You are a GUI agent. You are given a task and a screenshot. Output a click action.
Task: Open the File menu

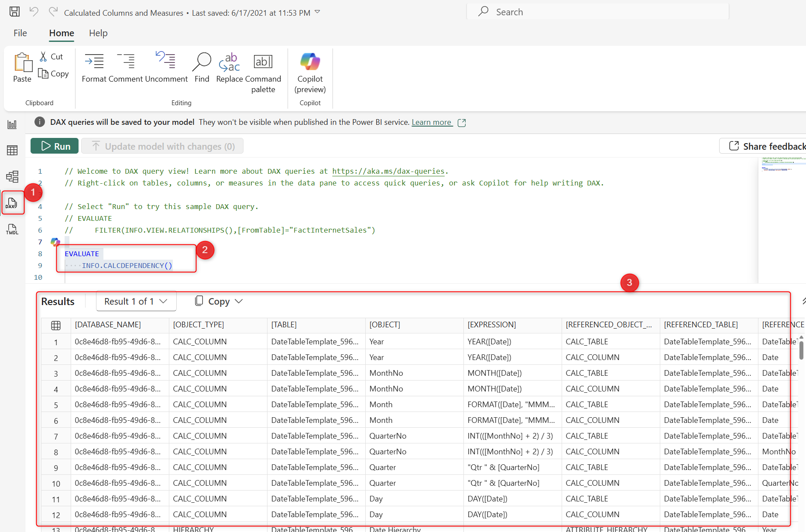click(20, 33)
